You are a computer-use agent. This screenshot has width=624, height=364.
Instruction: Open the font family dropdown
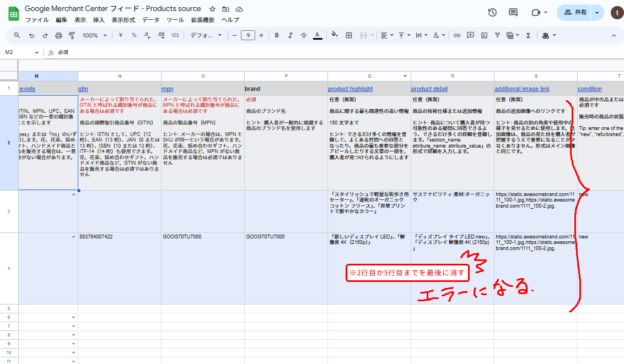coord(206,35)
